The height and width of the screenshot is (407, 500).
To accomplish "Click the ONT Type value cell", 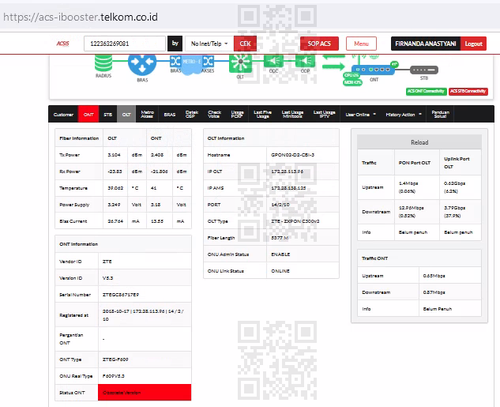I will click(145, 359).
